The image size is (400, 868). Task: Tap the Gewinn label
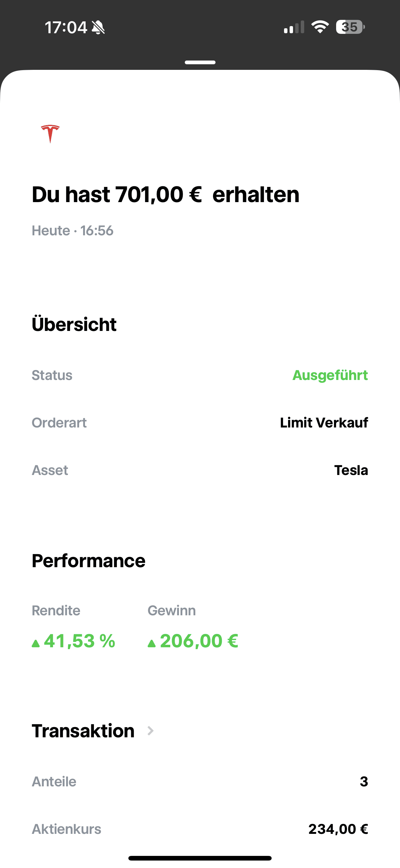[171, 610]
